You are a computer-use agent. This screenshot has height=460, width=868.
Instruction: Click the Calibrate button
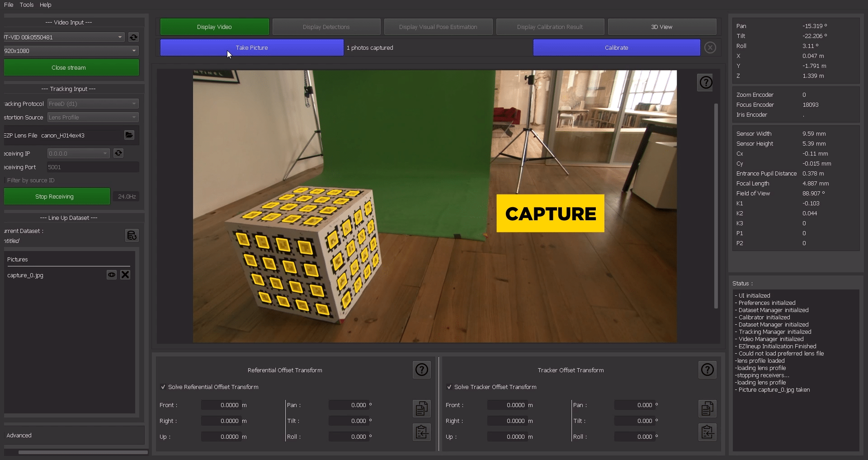[x=616, y=47]
